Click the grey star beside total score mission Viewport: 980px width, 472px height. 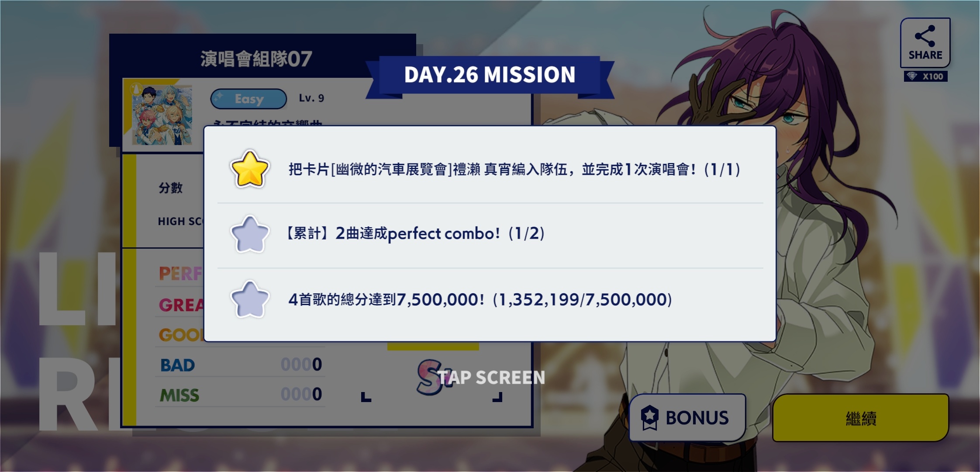[249, 299]
